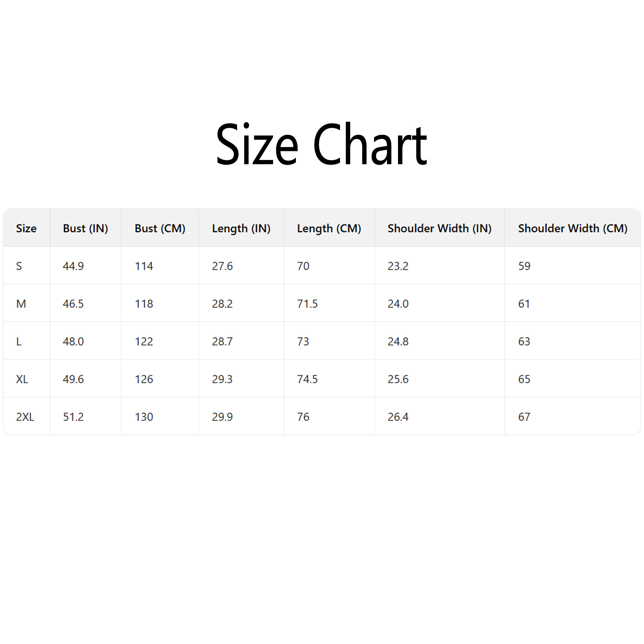Click the 130 bust centimeter cell

[x=144, y=417]
